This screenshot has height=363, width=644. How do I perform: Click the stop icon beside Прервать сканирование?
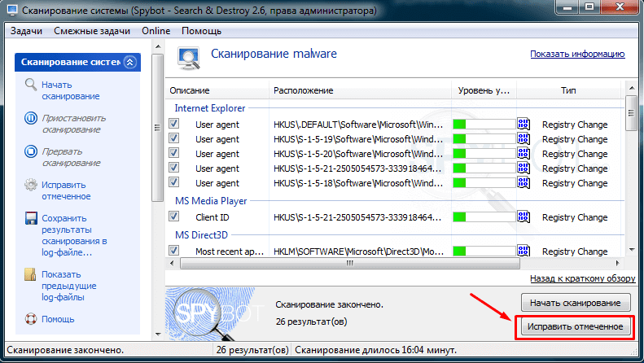coord(31,151)
